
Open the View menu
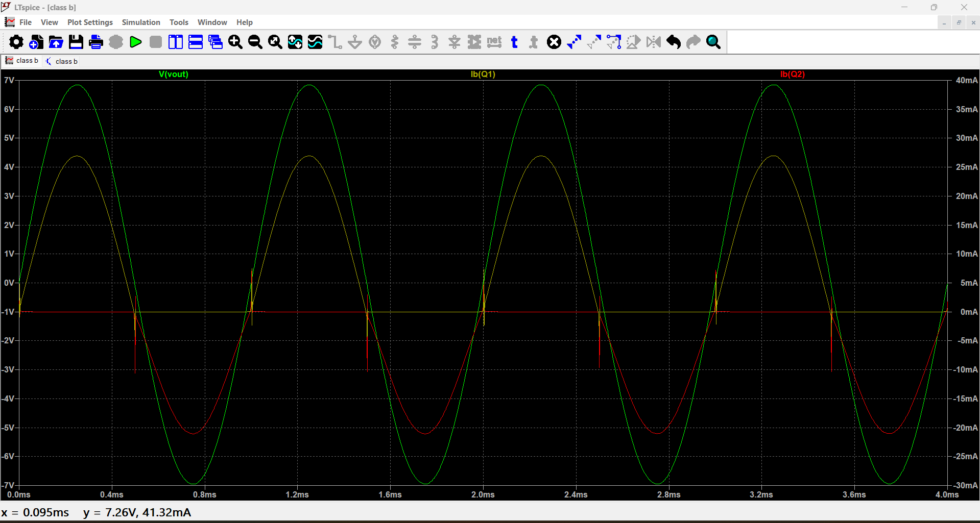point(50,22)
